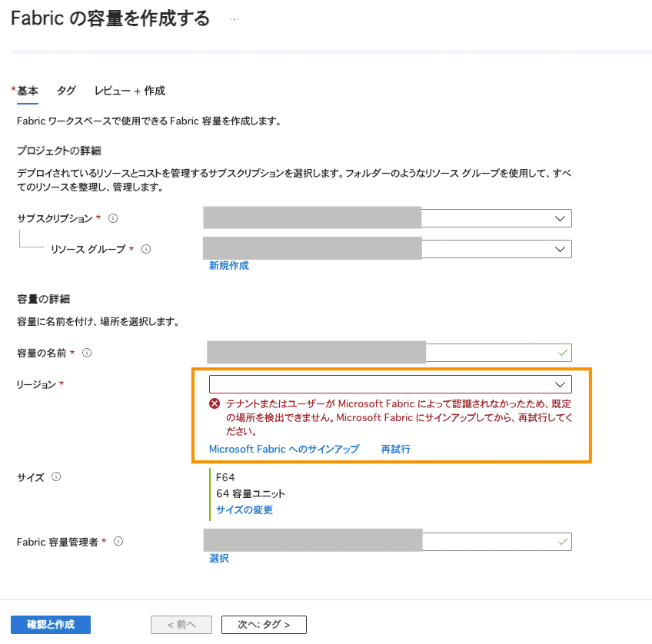
Task: Switch to the タグ tab
Action: pyautogui.click(x=66, y=91)
